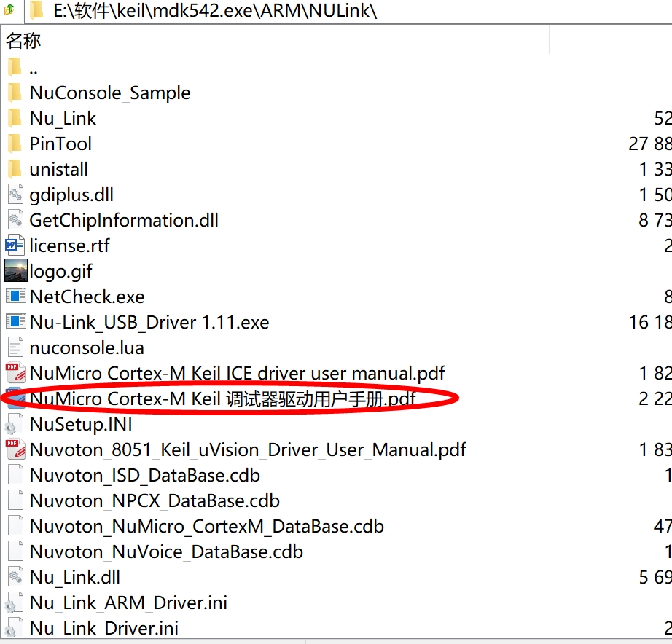This screenshot has height=644, width=672.
Task: Select the nuconsole.lua file name
Action: (x=87, y=347)
